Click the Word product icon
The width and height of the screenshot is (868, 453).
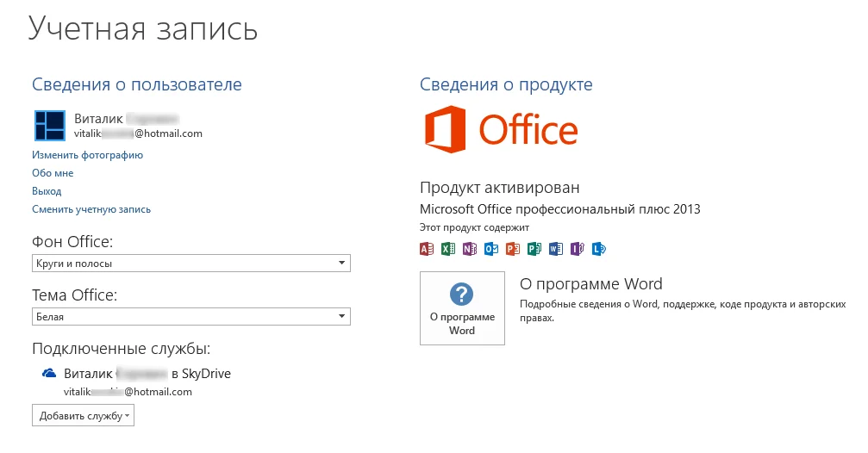(x=556, y=249)
